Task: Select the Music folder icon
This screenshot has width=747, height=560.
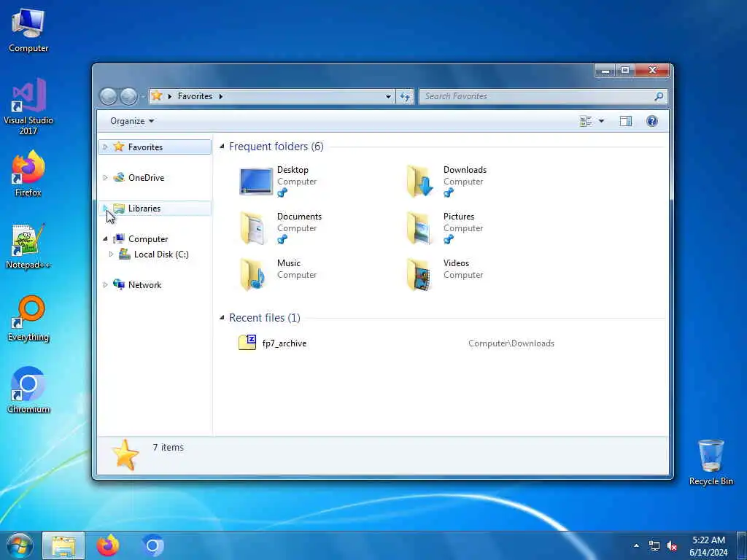Action: [252, 274]
